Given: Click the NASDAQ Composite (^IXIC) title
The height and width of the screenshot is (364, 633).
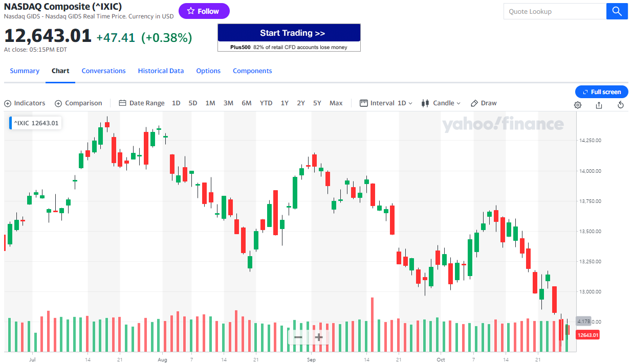Looking at the screenshot, I should 63,7.
